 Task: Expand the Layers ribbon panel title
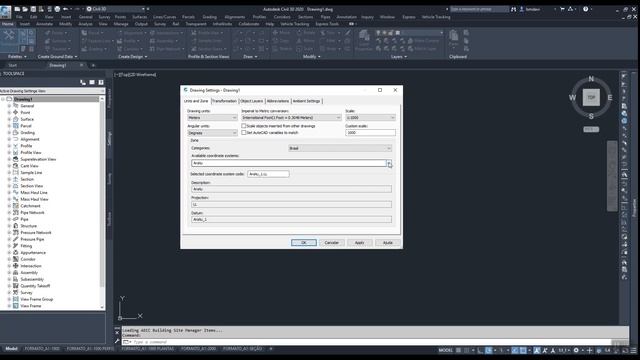pos(399,57)
